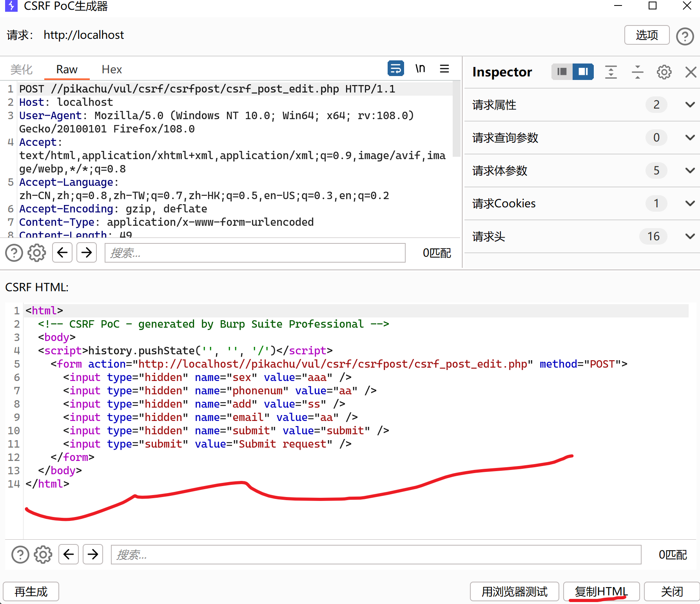
Task: Click count badge 16 beside 请求头
Action: (653, 236)
